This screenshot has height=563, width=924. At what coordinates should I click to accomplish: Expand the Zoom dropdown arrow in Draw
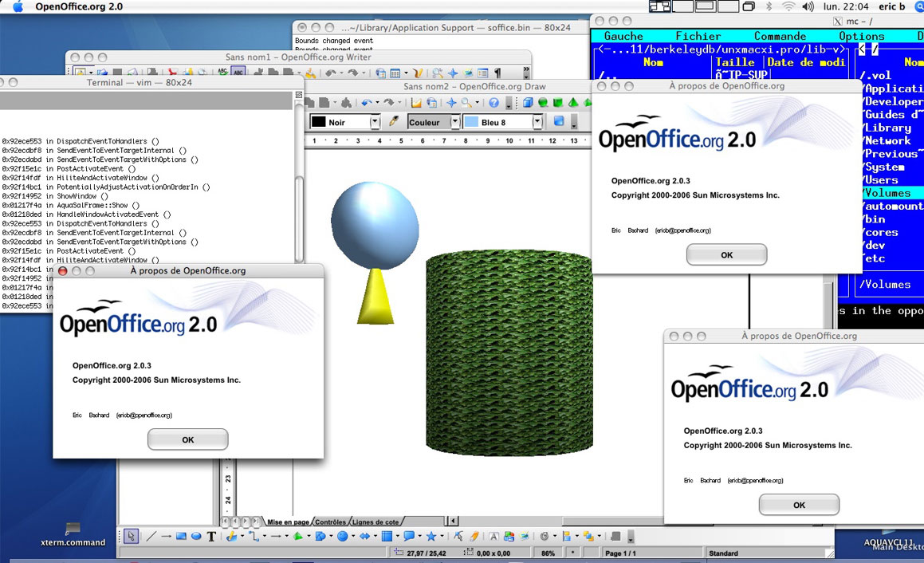478,103
